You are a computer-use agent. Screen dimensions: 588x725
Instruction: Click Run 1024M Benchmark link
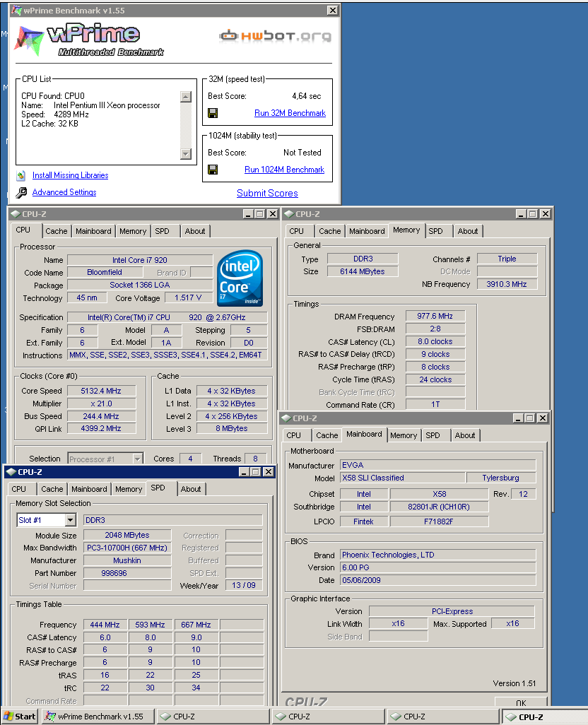click(284, 169)
